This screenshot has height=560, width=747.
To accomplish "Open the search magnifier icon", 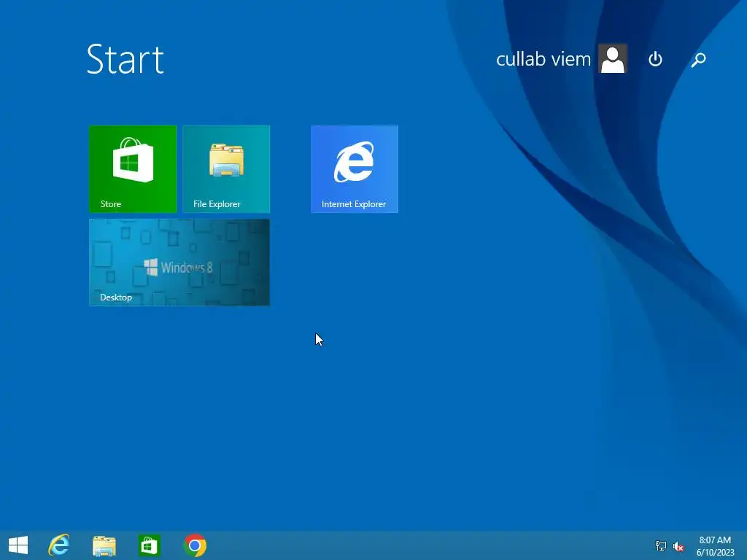I will 698,60.
